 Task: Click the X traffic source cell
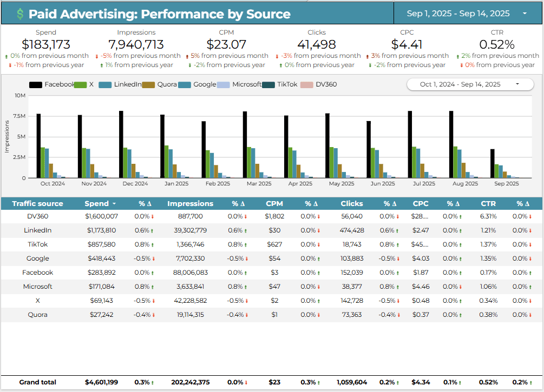pos(37,301)
